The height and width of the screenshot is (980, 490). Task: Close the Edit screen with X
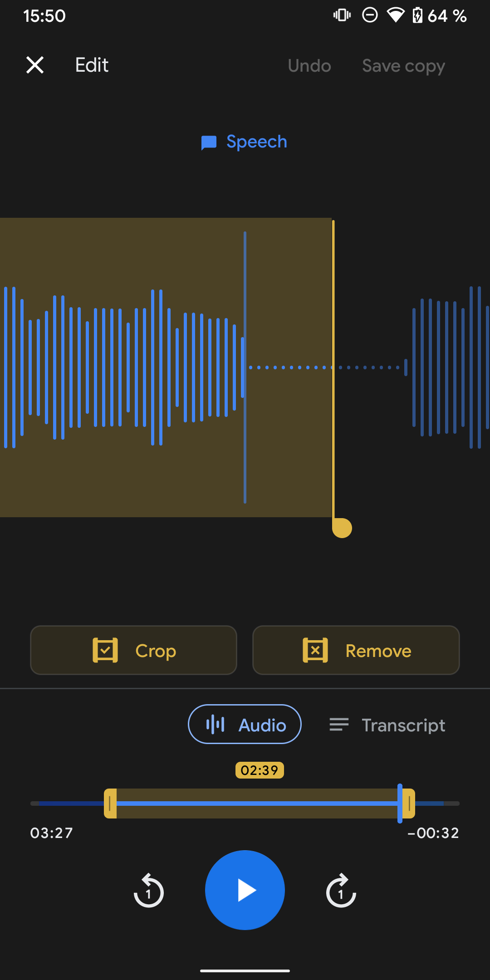point(35,65)
